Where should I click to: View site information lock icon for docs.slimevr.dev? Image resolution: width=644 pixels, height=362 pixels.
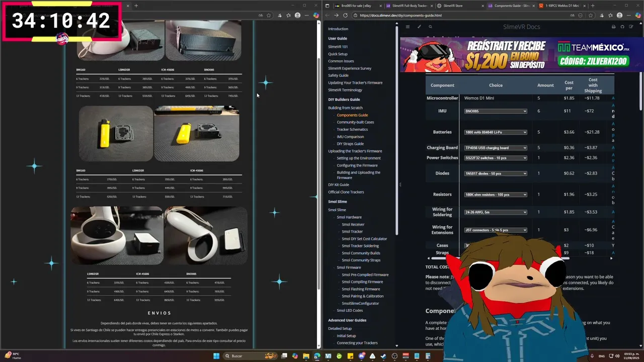tap(356, 15)
